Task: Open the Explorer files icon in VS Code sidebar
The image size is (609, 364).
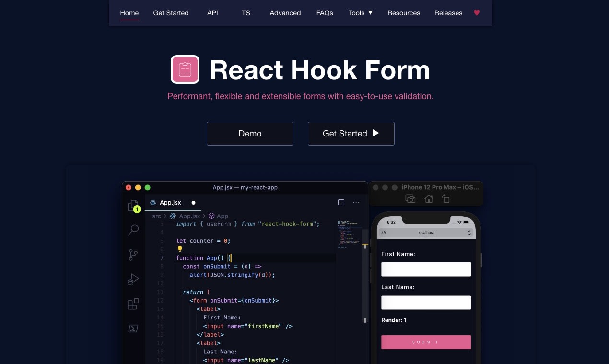Action: 133,206
